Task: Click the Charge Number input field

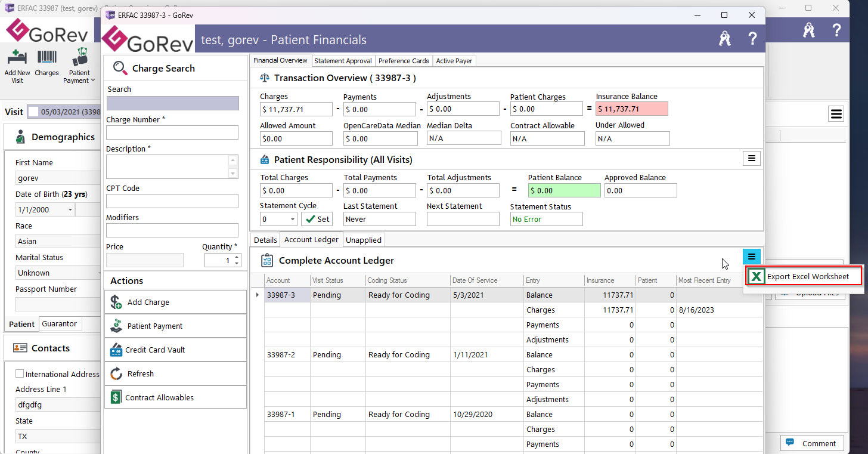Action: click(172, 132)
